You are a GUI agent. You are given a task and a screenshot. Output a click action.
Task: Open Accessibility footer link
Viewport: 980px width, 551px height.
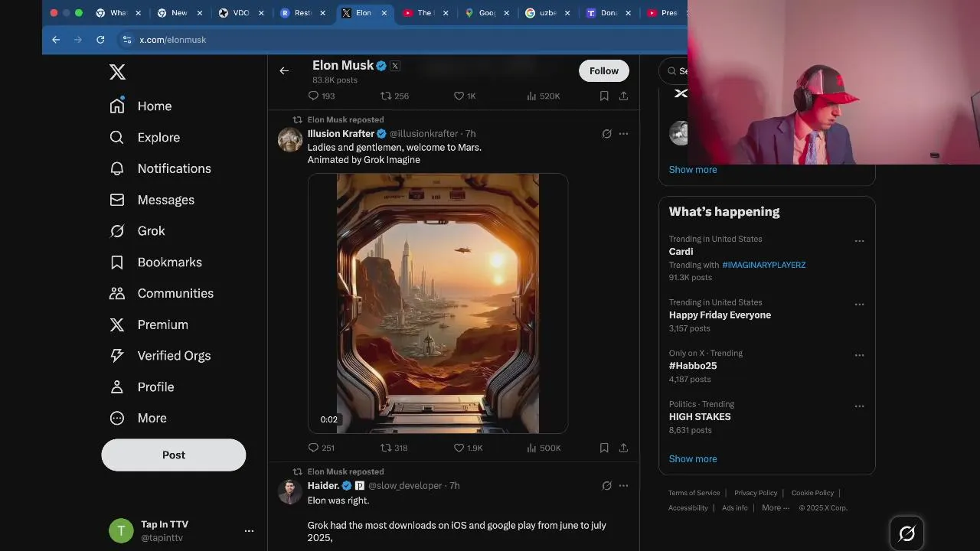[x=688, y=508]
